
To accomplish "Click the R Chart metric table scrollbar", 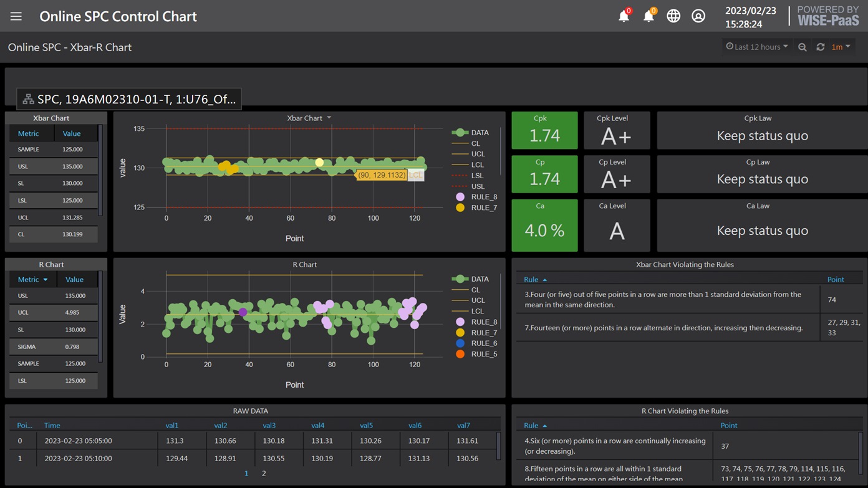I will (x=100, y=317).
